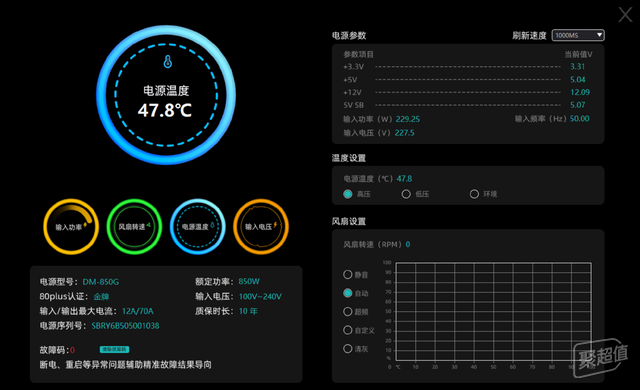Image resolution: width=640 pixels, height=390 pixels.
Task: Select the 高压 temperature radio button
Action: click(x=348, y=194)
